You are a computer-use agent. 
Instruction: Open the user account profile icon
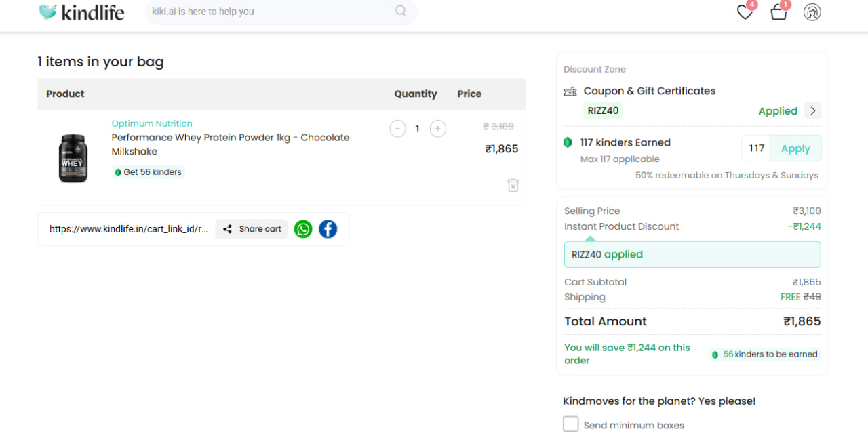tap(812, 12)
